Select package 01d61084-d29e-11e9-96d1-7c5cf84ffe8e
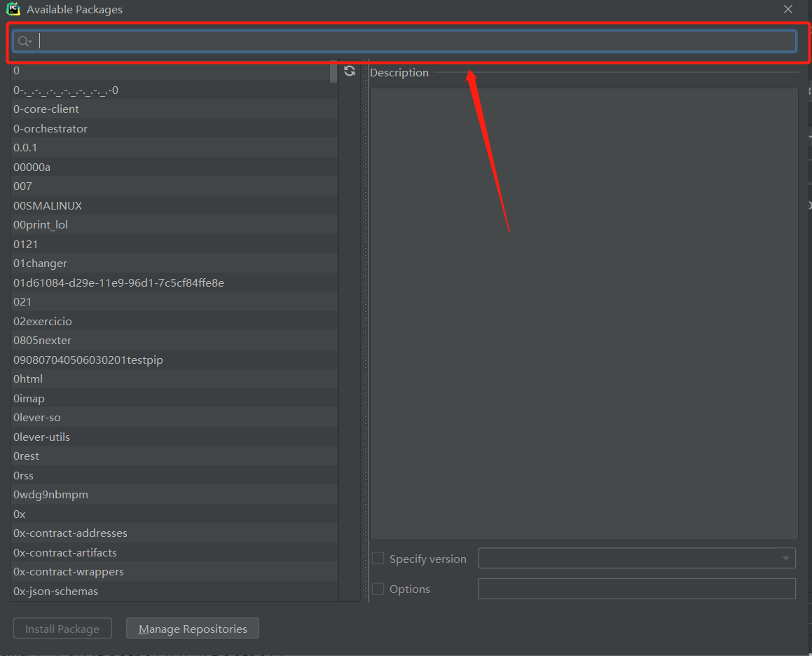The height and width of the screenshot is (656, 812). pyautogui.click(x=174, y=282)
